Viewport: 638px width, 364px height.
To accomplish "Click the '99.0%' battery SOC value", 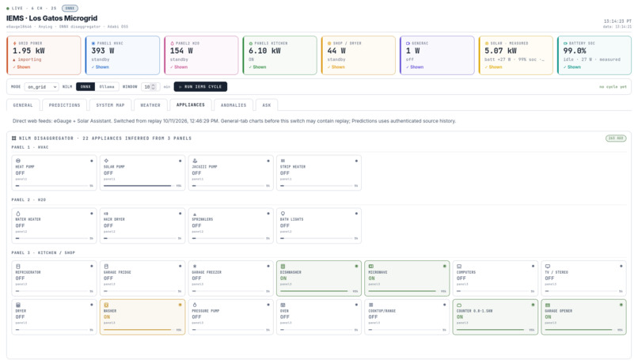I will 575,51.
